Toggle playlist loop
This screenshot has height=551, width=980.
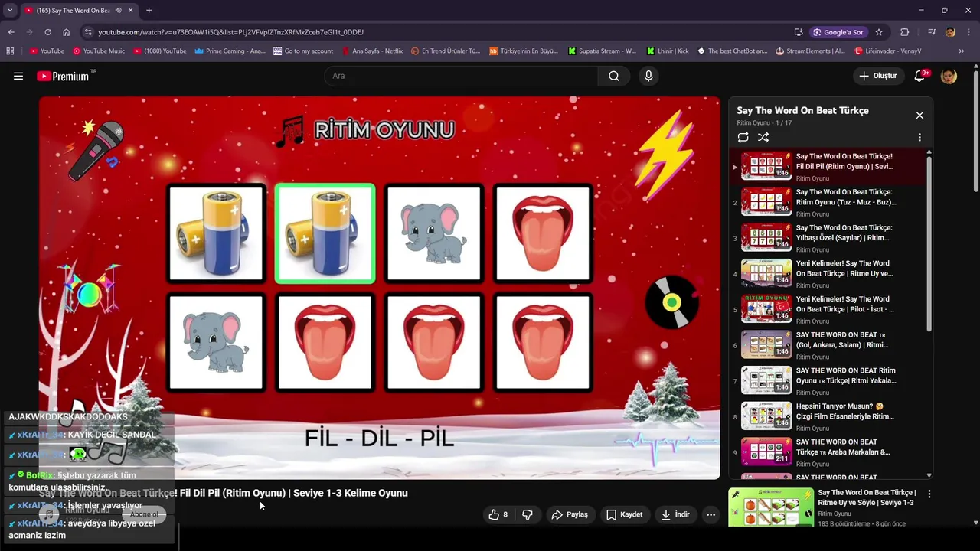[x=743, y=138]
